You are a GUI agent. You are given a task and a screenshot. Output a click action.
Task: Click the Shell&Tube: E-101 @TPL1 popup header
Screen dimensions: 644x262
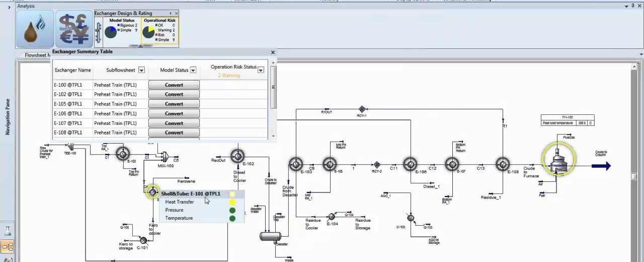[191, 194]
